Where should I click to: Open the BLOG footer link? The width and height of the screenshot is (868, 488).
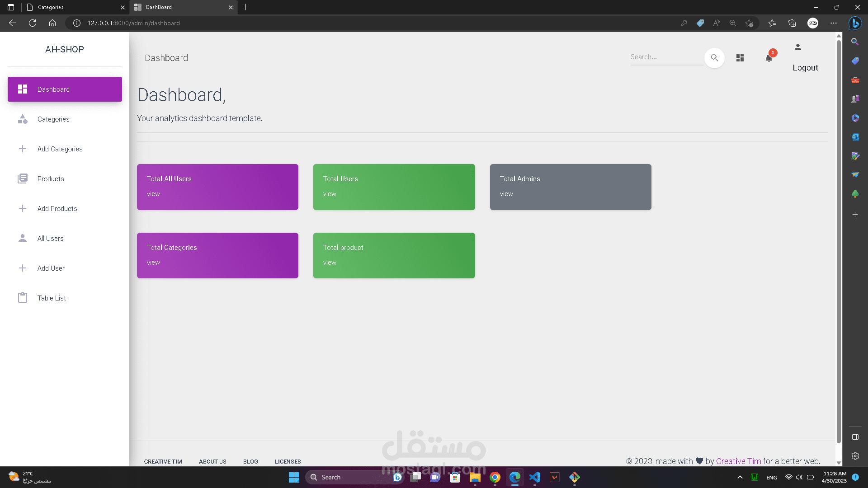(x=250, y=461)
